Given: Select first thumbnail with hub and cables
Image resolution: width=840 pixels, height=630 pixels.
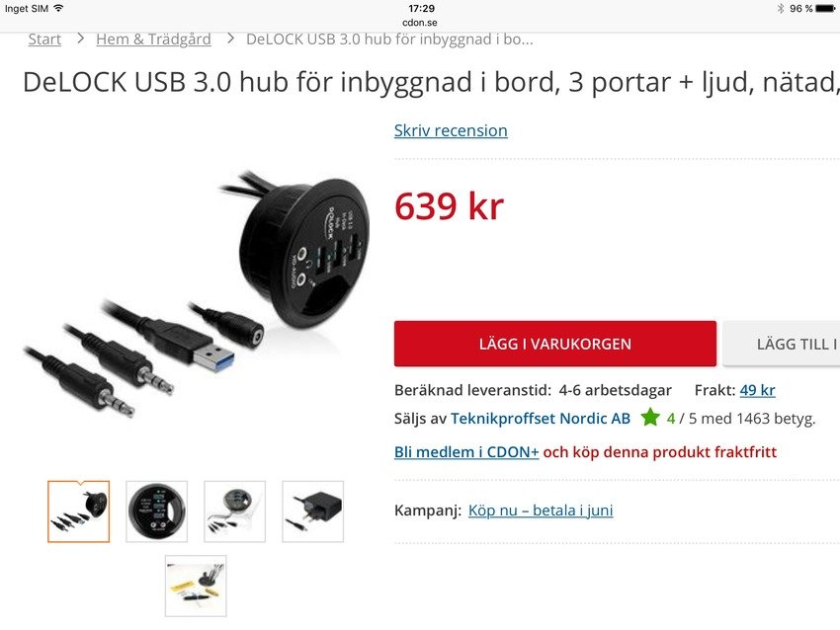Looking at the screenshot, I should pos(79,512).
